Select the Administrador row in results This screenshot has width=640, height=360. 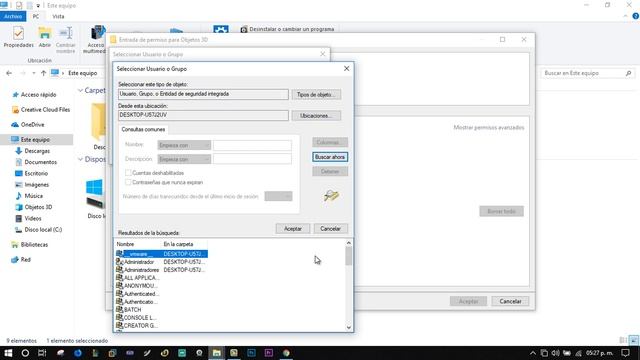tap(162, 262)
